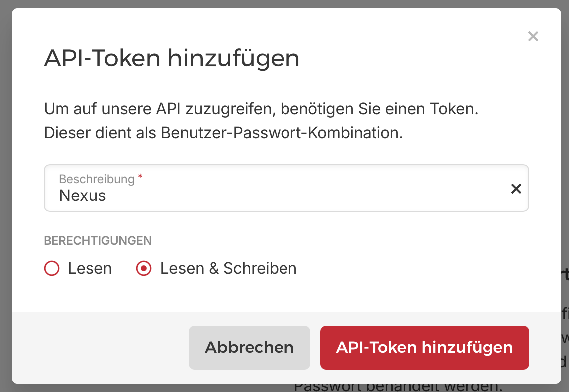569x392 pixels.
Task: Click the red required asterisk
Action: click(x=140, y=178)
